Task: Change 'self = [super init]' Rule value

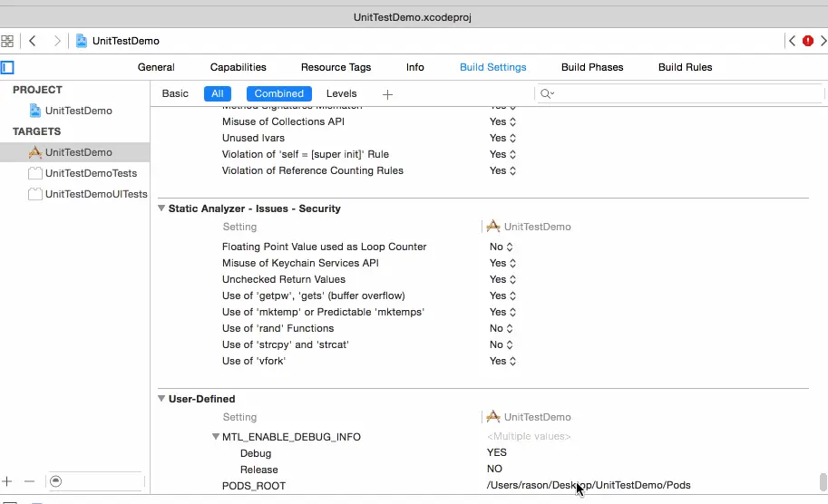Action: [x=502, y=154]
